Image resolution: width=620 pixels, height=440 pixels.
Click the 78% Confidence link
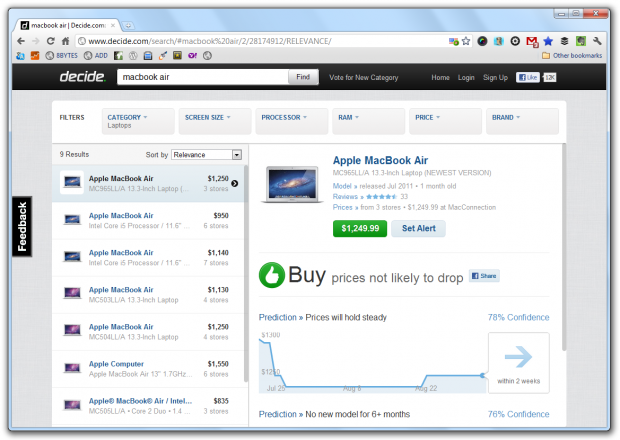click(518, 317)
